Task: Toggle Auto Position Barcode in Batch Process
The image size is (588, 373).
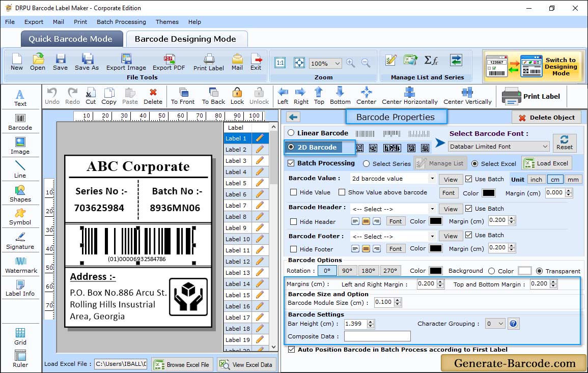Action: coord(291,350)
